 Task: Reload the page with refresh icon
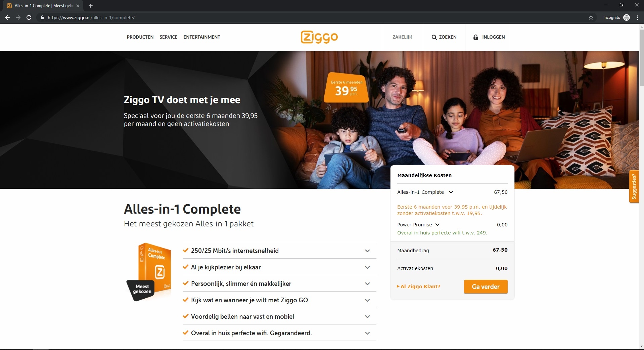[x=29, y=17]
